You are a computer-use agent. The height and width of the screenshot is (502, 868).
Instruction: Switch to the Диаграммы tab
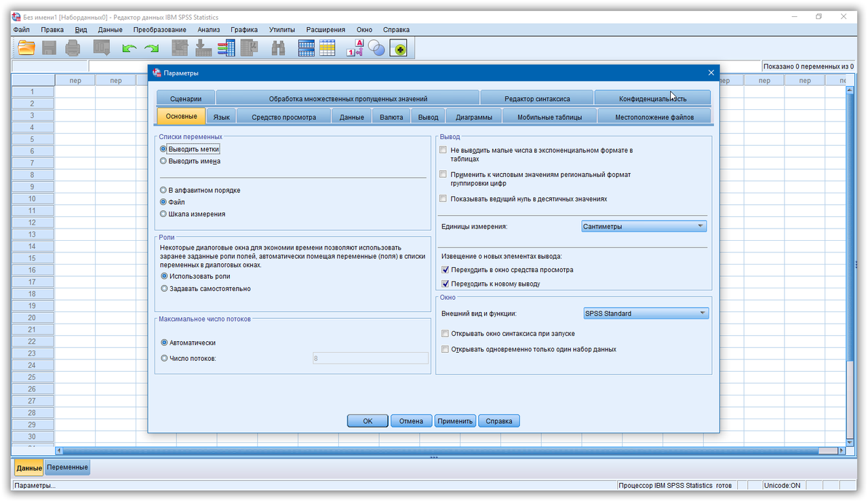[474, 117]
